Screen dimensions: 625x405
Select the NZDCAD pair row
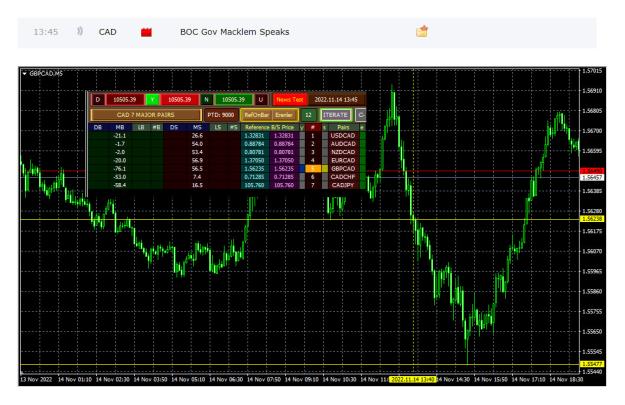[343, 152]
